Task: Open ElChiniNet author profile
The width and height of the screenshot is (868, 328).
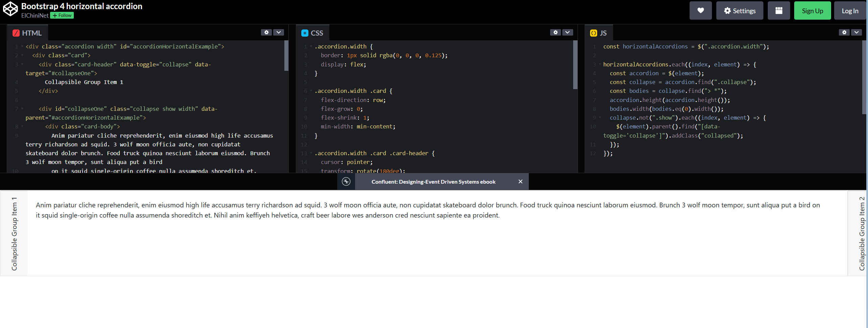Action: 35,15
